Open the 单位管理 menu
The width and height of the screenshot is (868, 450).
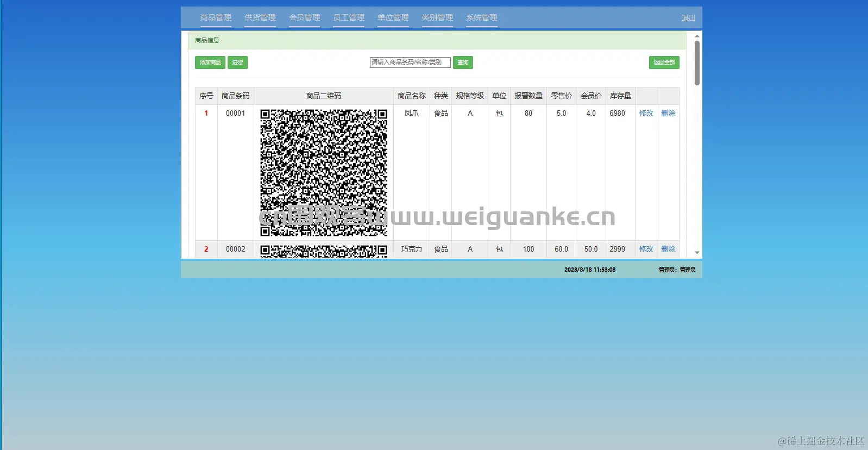(393, 17)
